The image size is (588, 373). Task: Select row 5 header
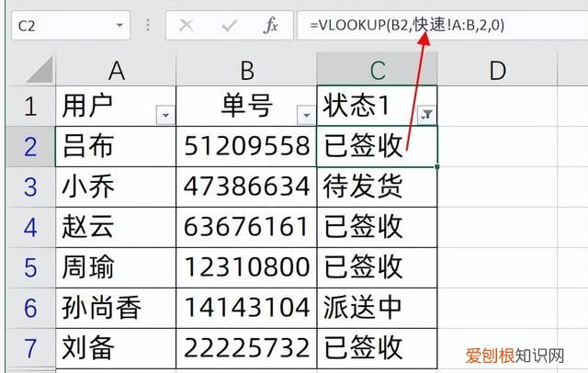tap(30, 267)
